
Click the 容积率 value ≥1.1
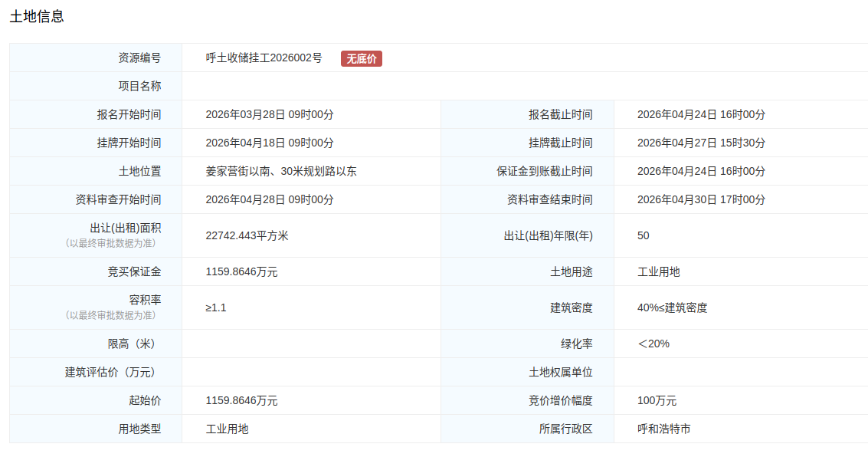(x=216, y=307)
